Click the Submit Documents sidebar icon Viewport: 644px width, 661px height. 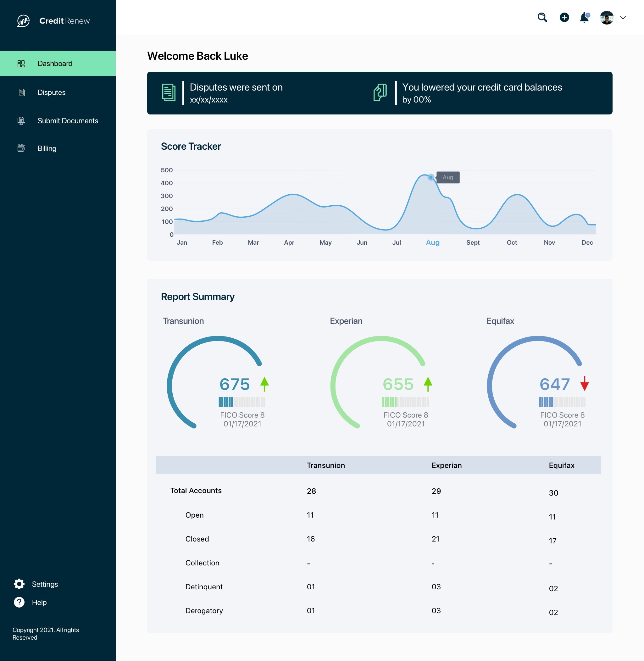click(21, 121)
